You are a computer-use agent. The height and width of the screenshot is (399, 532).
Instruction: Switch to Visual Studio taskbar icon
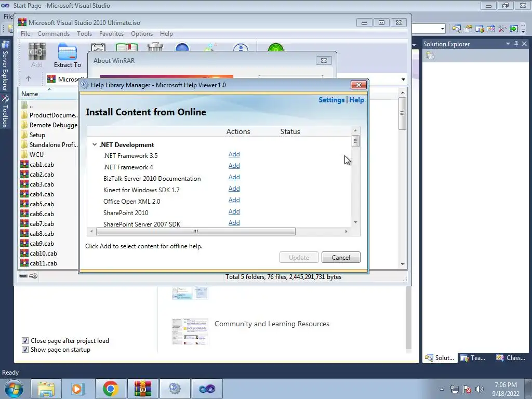tap(207, 389)
